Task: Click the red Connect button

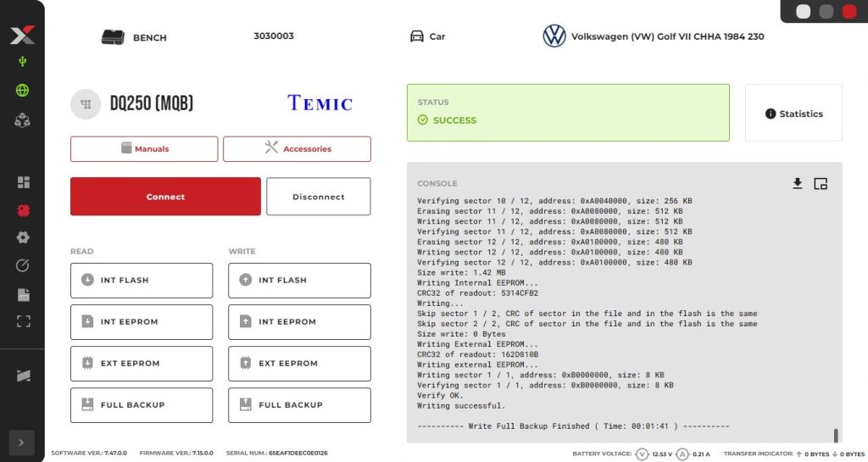Action: (165, 197)
